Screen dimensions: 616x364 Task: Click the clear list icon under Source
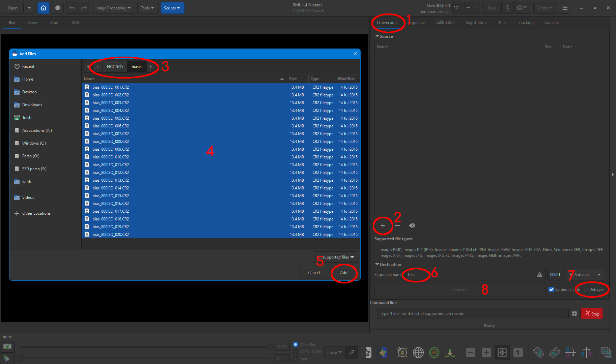click(412, 225)
